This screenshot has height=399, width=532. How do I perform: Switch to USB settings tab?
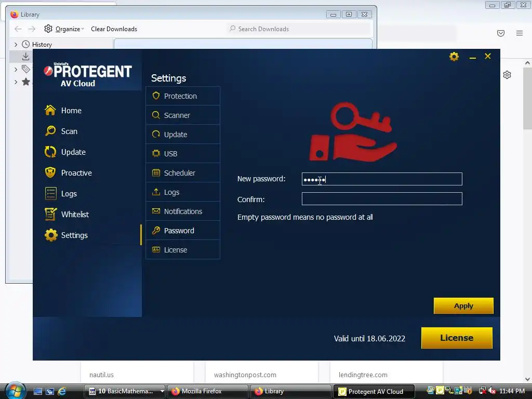coord(183,154)
